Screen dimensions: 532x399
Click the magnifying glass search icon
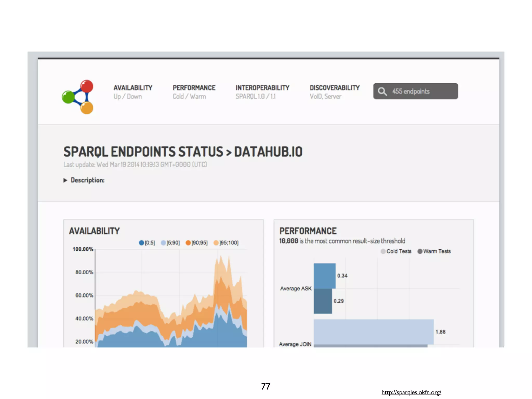coord(382,91)
